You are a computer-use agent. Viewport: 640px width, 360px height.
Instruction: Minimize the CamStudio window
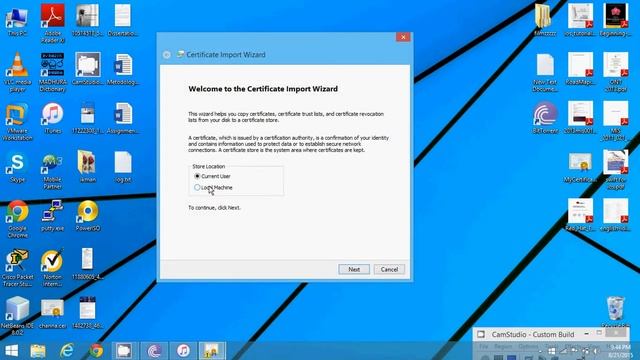tap(587, 333)
